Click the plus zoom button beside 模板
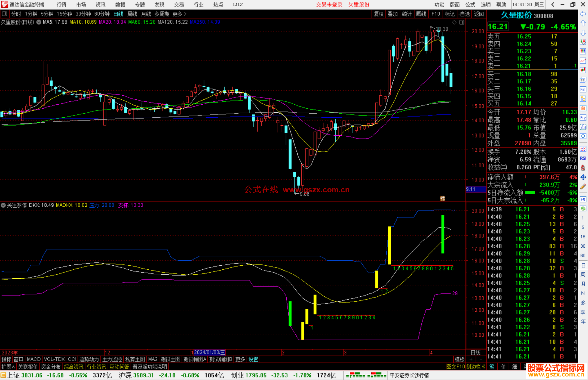588x380 pixels. (471, 359)
